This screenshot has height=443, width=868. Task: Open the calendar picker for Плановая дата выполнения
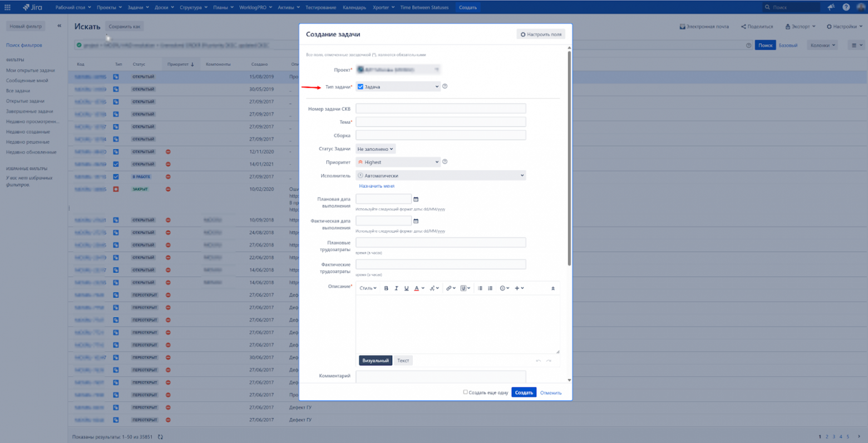point(416,199)
